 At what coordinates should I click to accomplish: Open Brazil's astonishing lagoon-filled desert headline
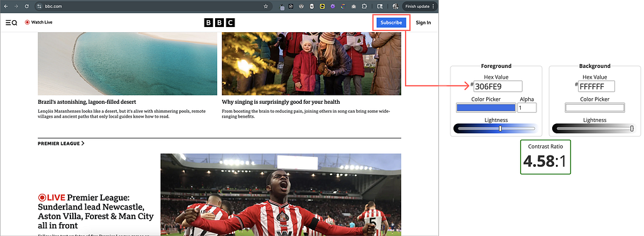click(x=87, y=101)
